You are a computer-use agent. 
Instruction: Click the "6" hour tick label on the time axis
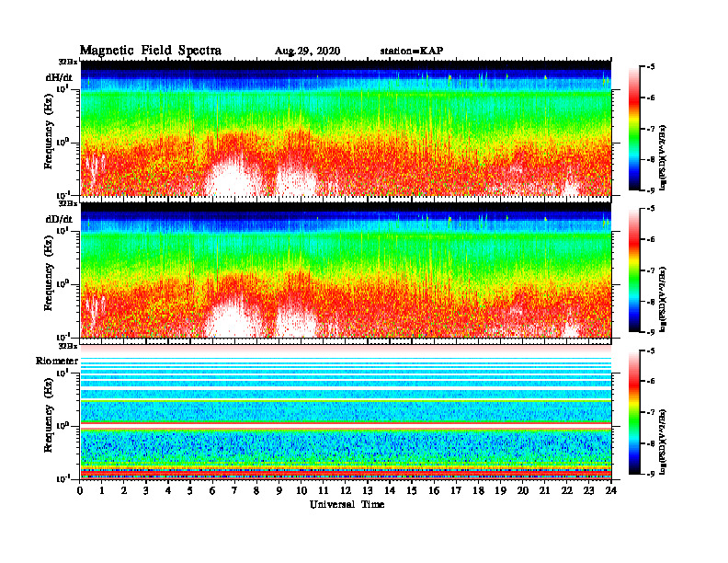[212, 490]
